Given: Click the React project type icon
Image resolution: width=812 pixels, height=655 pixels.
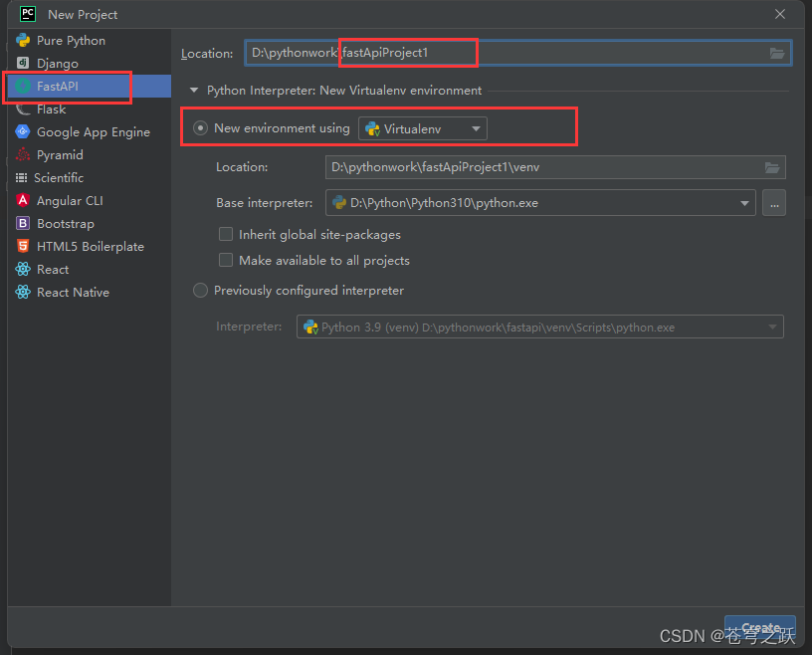Looking at the screenshot, I should point(23,269).
